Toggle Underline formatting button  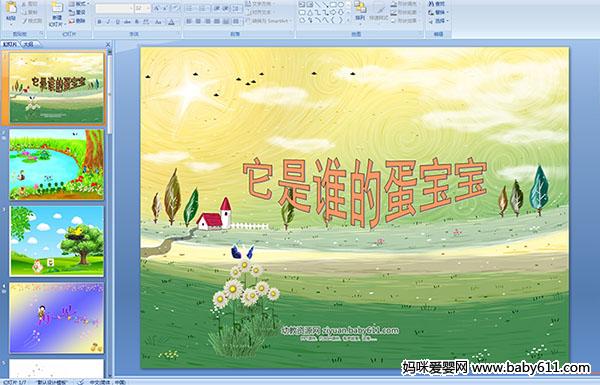point(117,22)
